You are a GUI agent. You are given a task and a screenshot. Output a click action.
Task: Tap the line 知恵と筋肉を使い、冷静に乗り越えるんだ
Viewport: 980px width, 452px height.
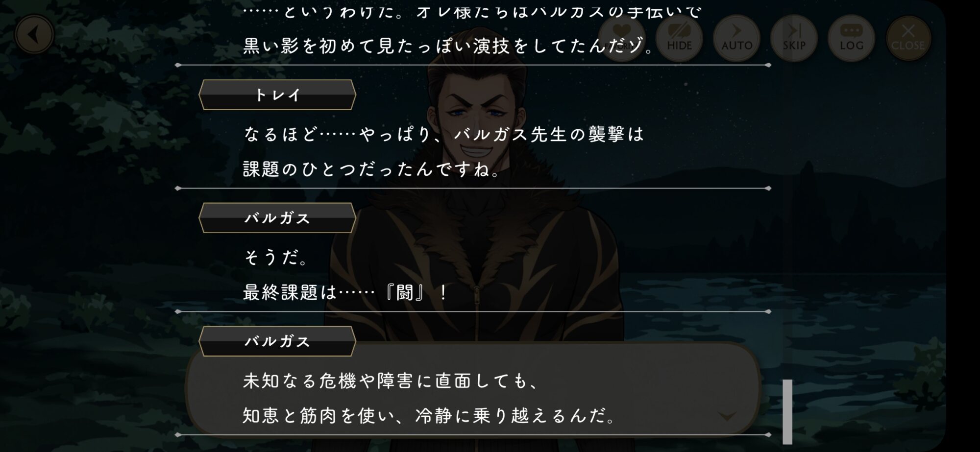[x=430, y=416]
